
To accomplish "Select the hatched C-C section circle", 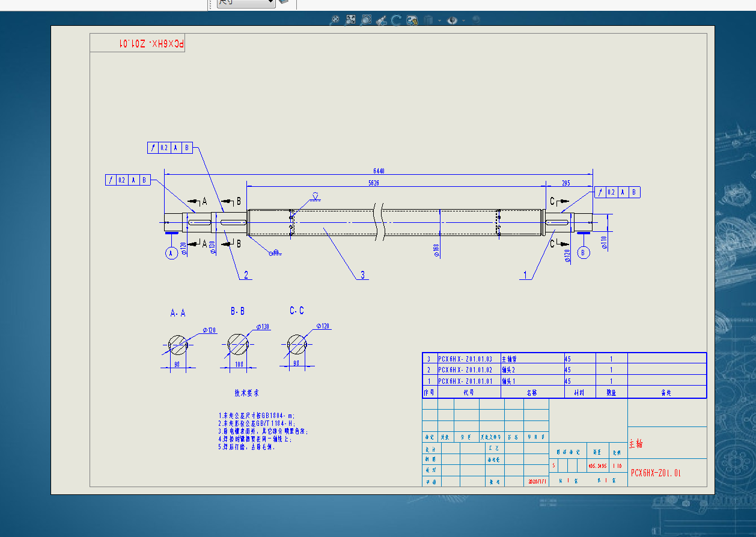I will pos(297,344).
